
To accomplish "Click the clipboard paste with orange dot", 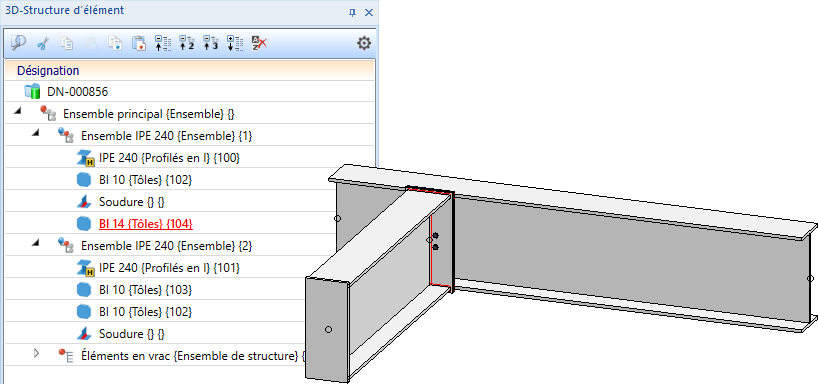I will point(139,43).
